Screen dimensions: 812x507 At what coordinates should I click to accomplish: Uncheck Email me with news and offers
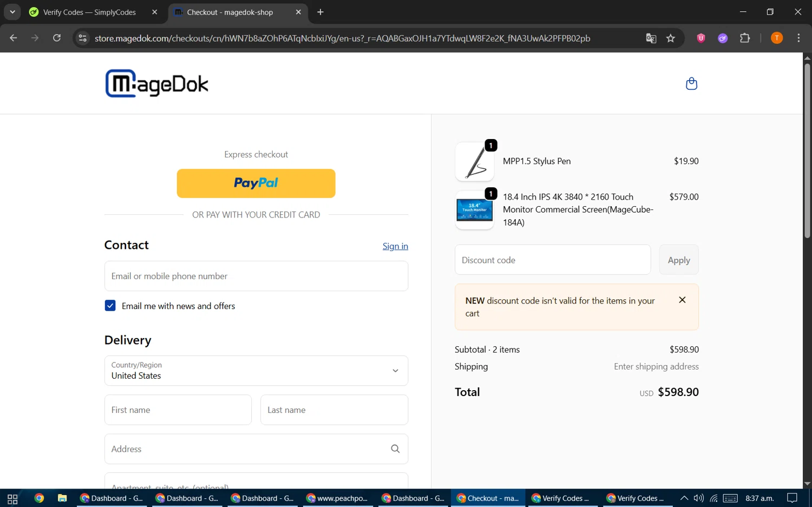pyautogui.click(x=110, y=306)
